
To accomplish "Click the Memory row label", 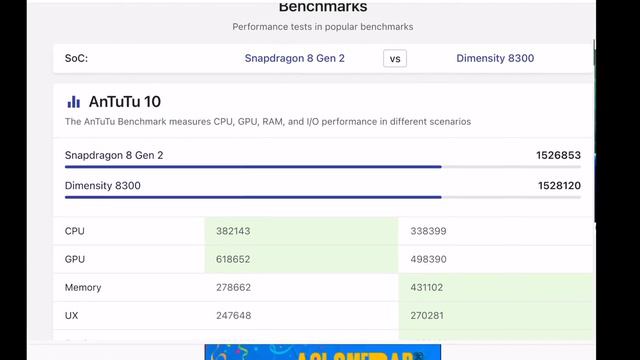I will (x=83, y=287).
